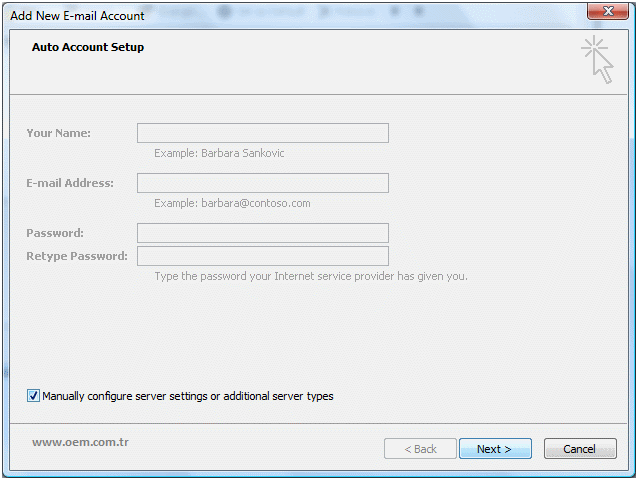Select the Password entry field

point(263,233)
